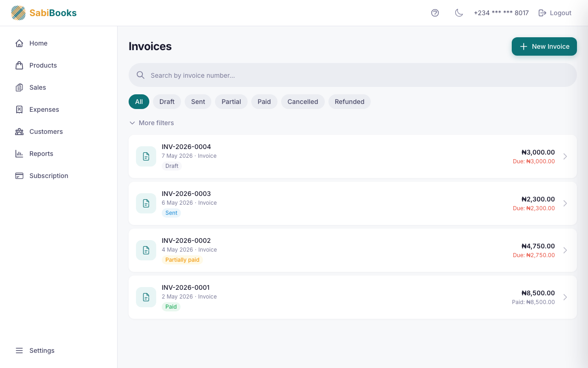The height and width of the screenshot is (368, 588).
Task: Click the Settings hamburger icon
Action: [19, 351]
